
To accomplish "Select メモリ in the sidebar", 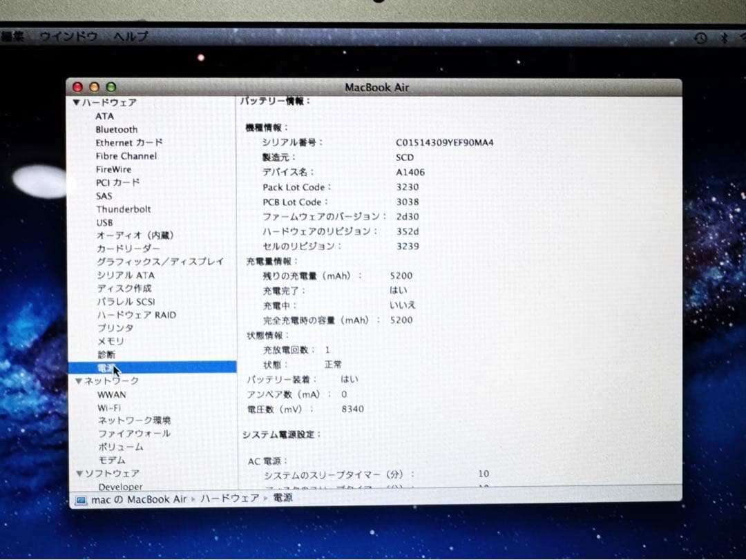I will [111, 341].
